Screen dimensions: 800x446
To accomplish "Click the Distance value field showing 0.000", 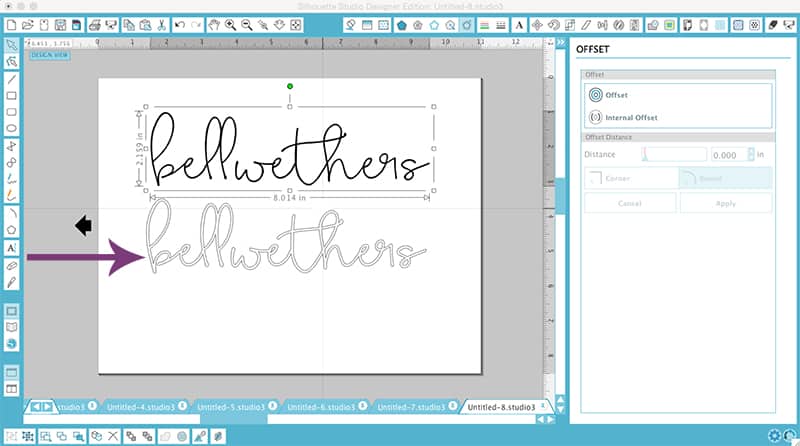I will point(729,155).
